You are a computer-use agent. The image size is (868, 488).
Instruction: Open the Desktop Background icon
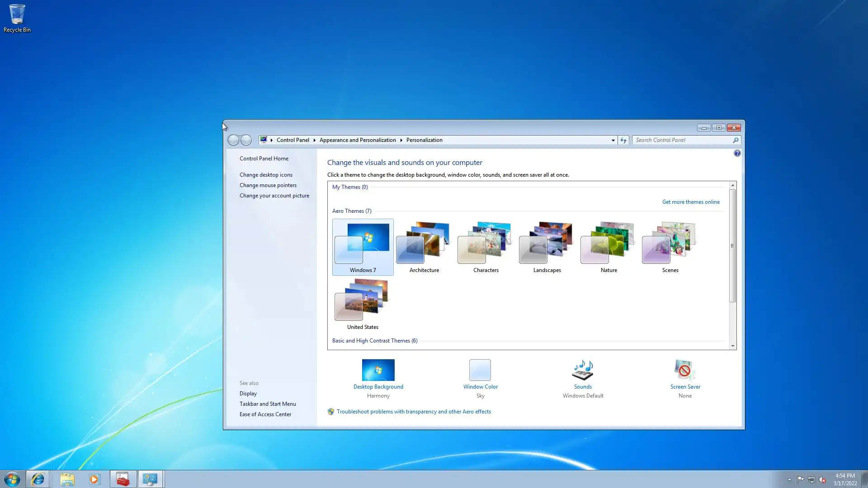tap(378, 370)
